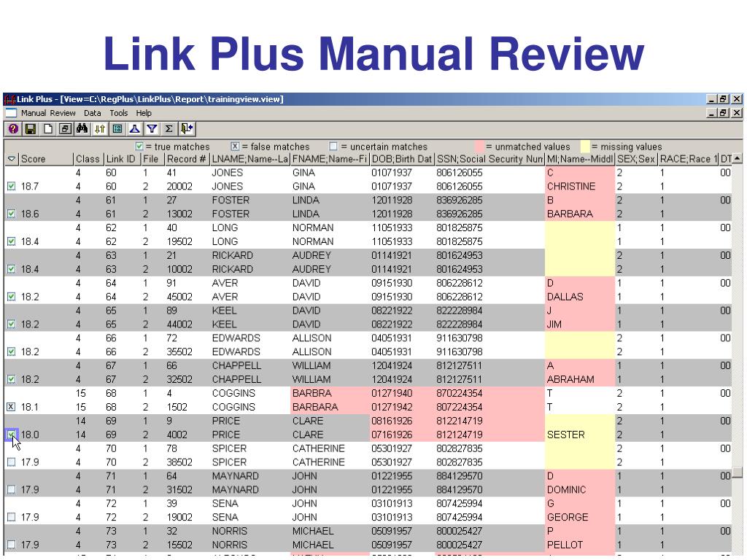The height and width of the screenshot is (560, 747).
Task: Click the Class column header
Action: (x=88, y=159)
